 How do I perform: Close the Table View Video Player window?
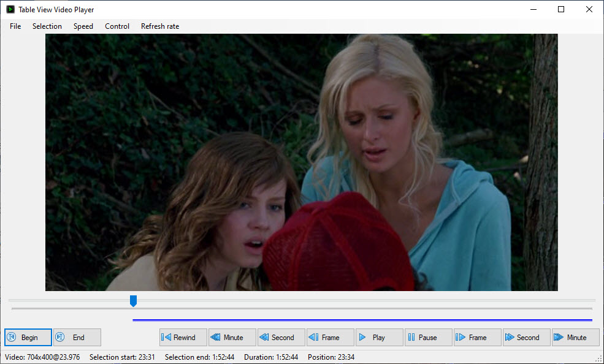coord(589,9)
